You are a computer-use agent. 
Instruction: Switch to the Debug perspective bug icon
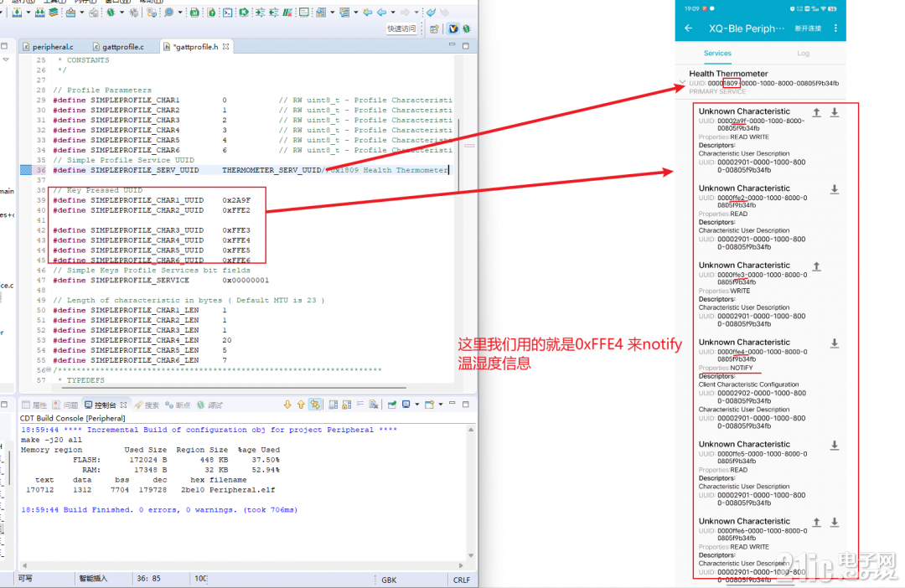[467, 28]
